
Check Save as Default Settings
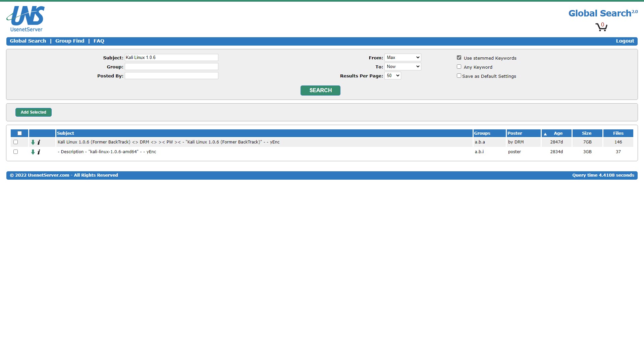point(459,76)
